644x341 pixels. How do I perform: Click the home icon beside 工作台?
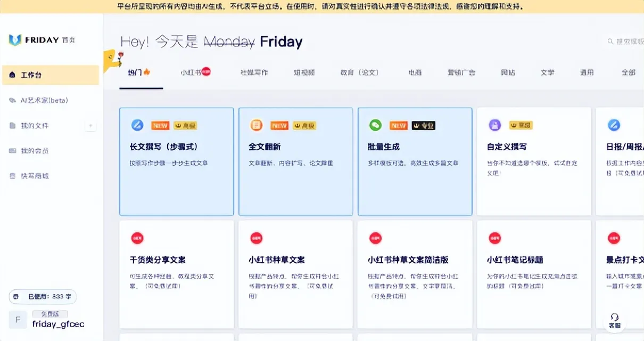coord(12,75)
